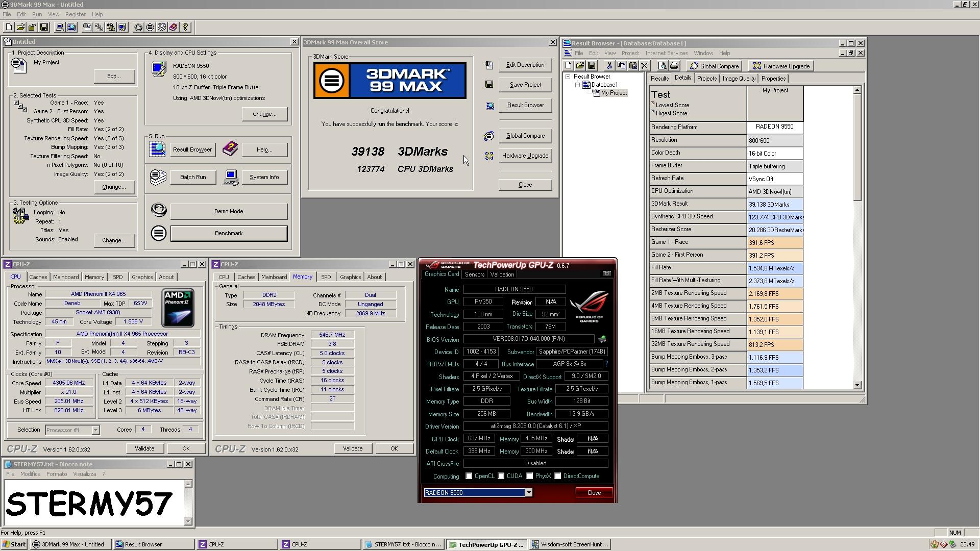Image resolution: width=980 pixels, height=551 pixels.
Task: Click Copy icon in Result Browser toolbar
Action: pyautogui.click(x=621, y=66)
